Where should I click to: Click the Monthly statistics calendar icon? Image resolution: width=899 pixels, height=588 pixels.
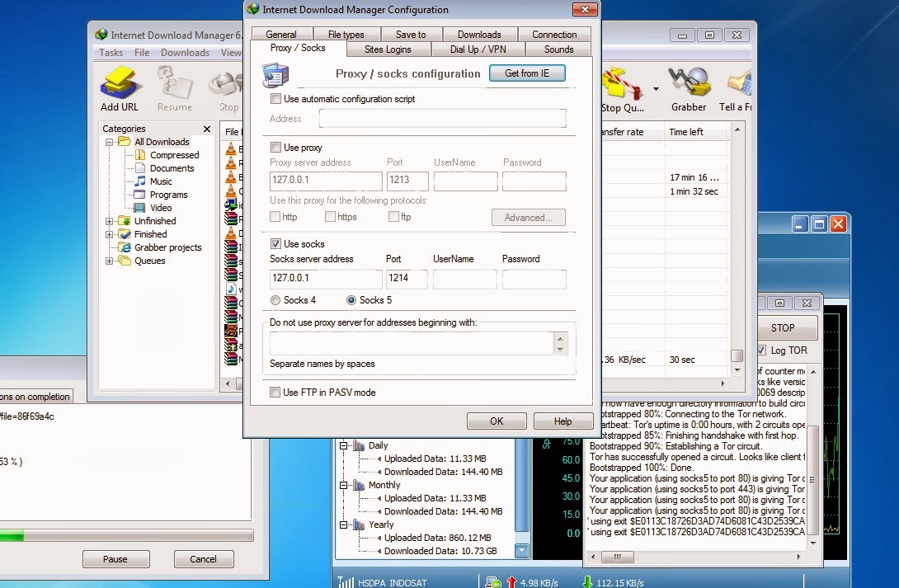coord(360,485)
